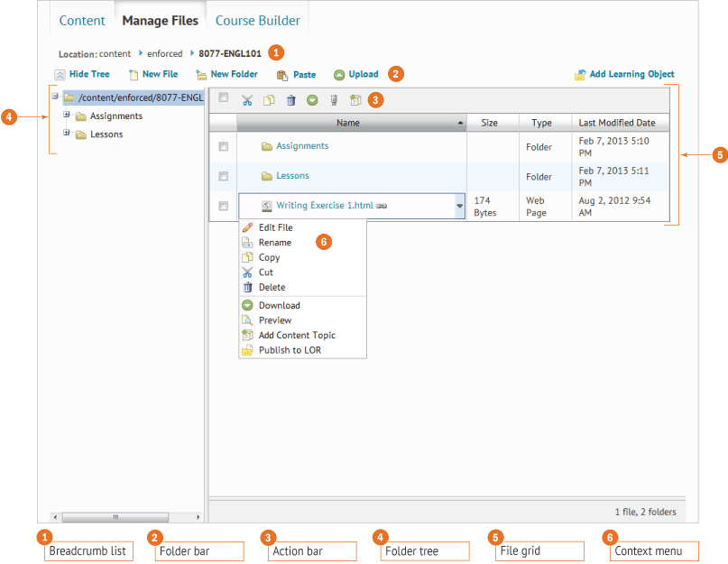Click the link chain icon beside Writing Exercise

(382, 207)
